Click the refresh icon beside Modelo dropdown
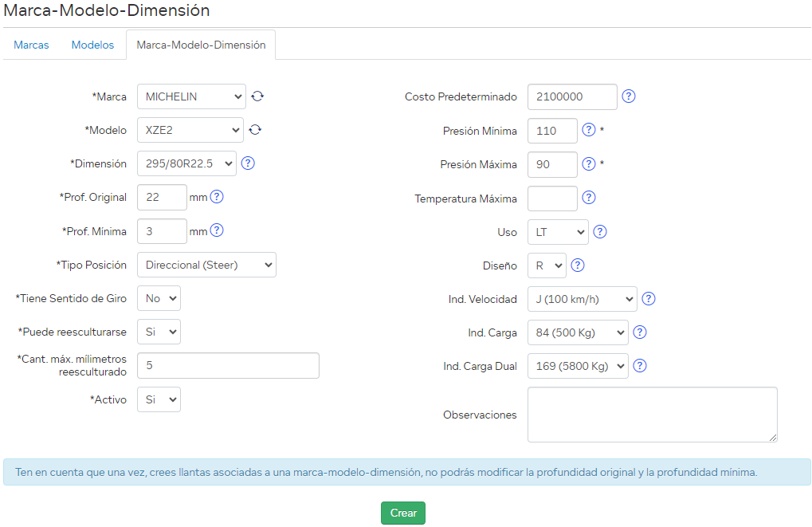812x527 pixels. (255, 130)
